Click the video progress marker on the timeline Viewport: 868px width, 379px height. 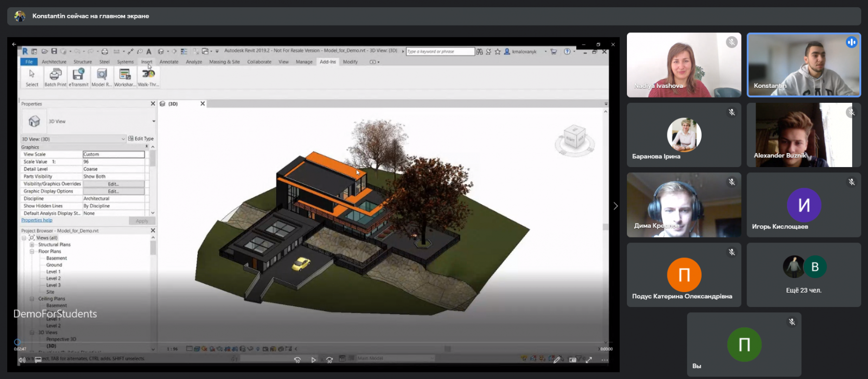click(x=17, y=342)
